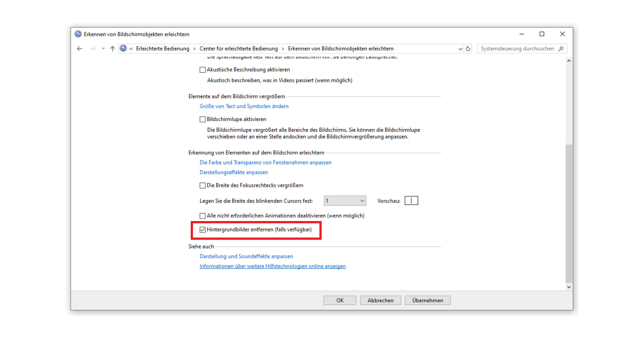Check Bildschirmlupe aktivieren
Screen dimensions: 644x338
pyautogui.click(x=203, y=119)
